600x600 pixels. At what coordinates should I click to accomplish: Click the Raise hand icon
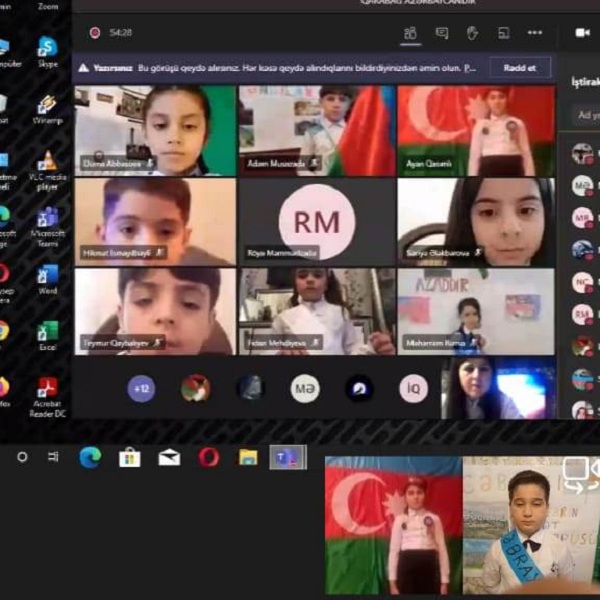(473, 33)
